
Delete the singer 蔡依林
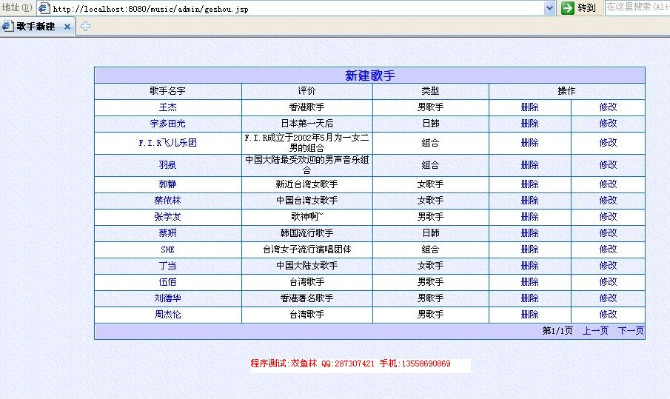(529, 200)
